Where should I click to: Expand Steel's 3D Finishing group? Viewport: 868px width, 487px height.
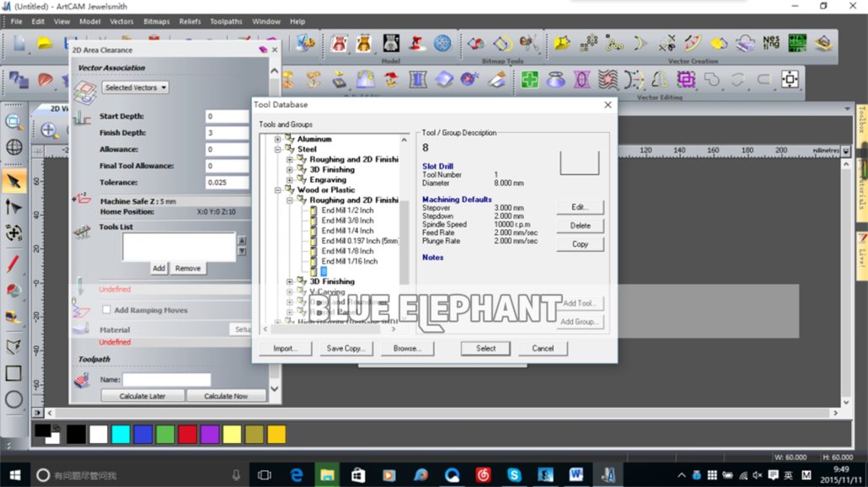290,170
